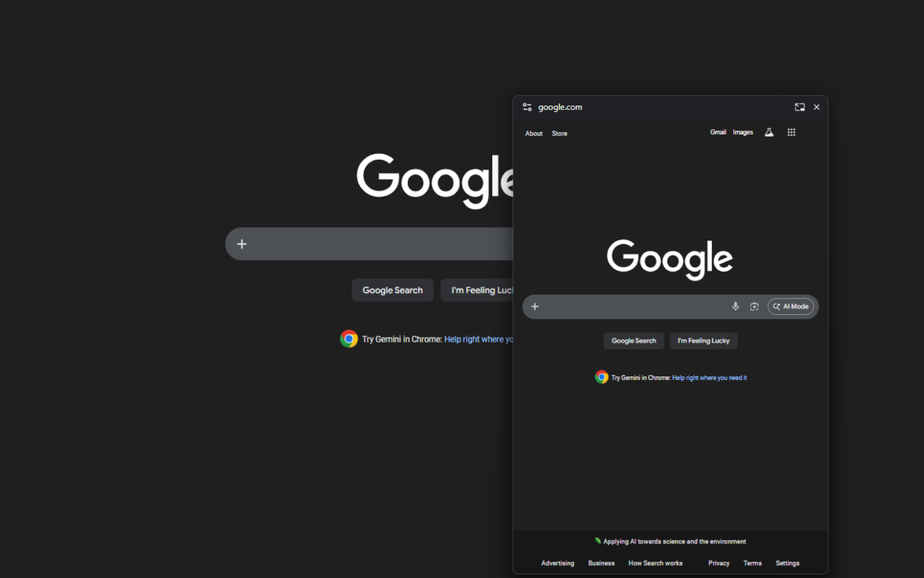Click Google Search button on background page
The width and height of the screenshot is (924, 578).
(393, 290)
